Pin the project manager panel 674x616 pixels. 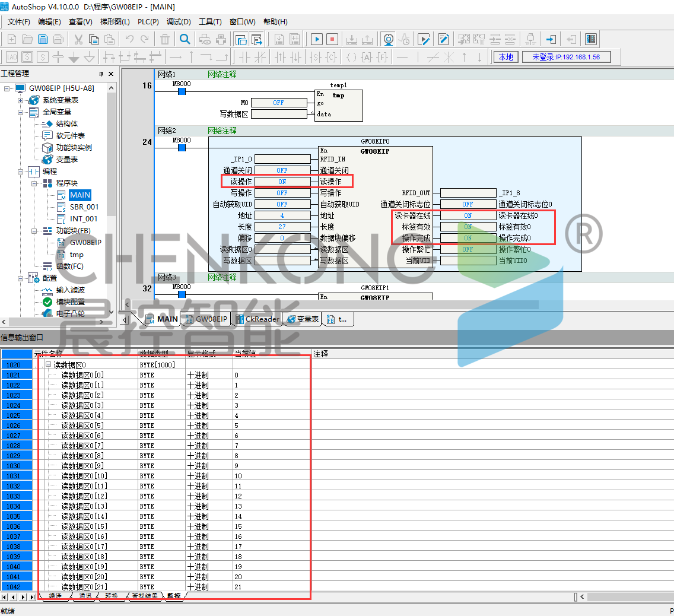point(101,74)
